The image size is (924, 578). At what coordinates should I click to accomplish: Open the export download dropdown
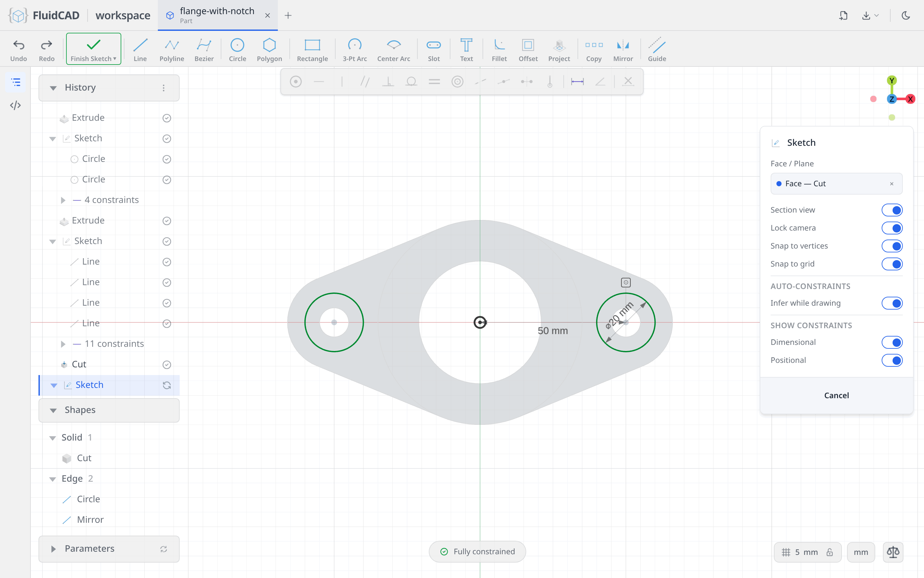click(x=870, y=15)
